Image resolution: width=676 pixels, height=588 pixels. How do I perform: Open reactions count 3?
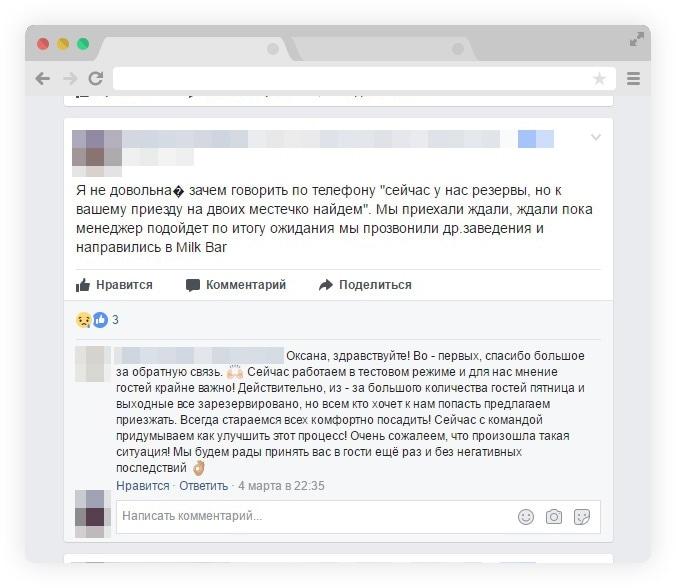115,320
